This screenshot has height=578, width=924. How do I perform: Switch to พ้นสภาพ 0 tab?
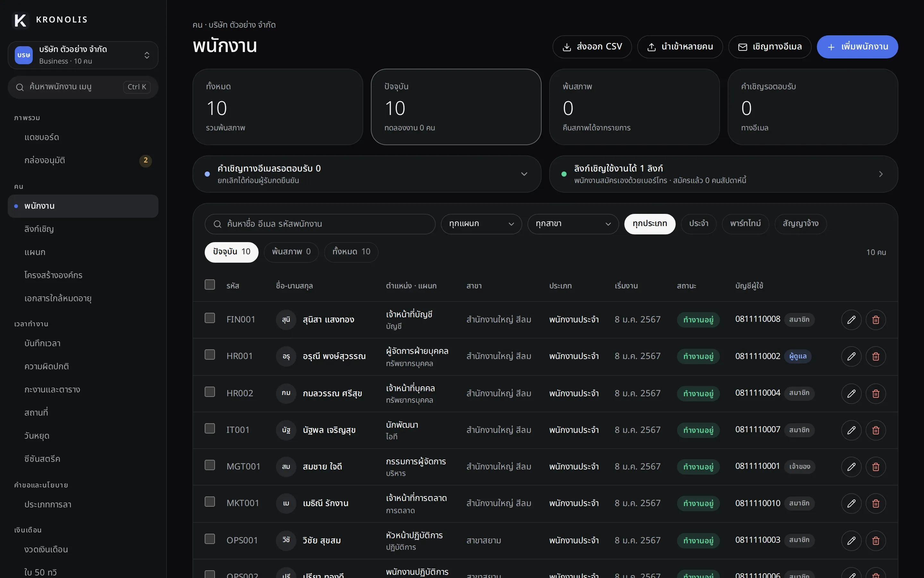tap(291, 252)
